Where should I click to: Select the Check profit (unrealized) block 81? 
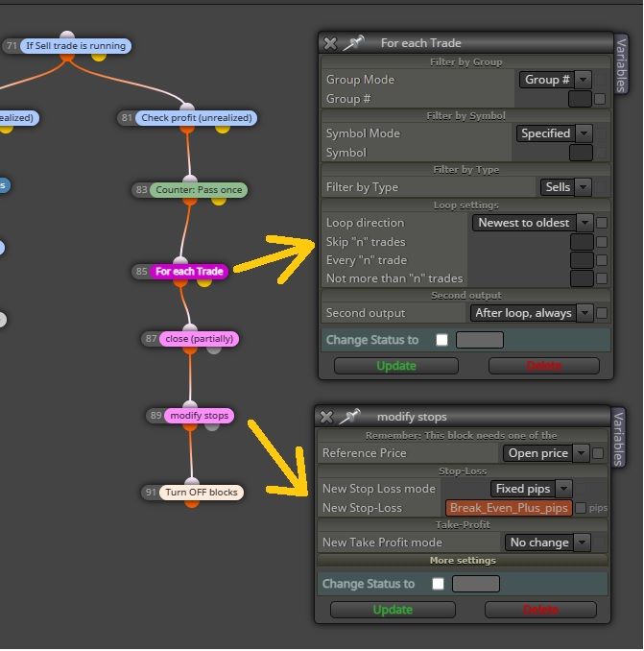(196, 118)
